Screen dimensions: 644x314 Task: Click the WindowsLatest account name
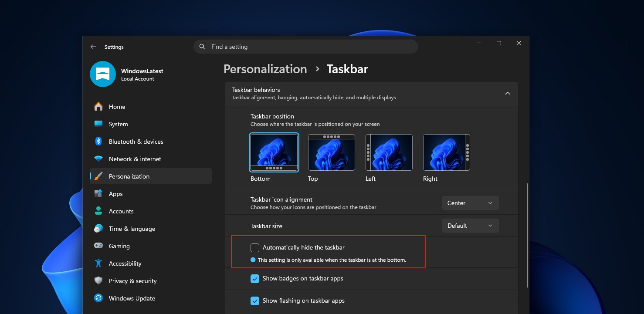[x=142, y=71]
